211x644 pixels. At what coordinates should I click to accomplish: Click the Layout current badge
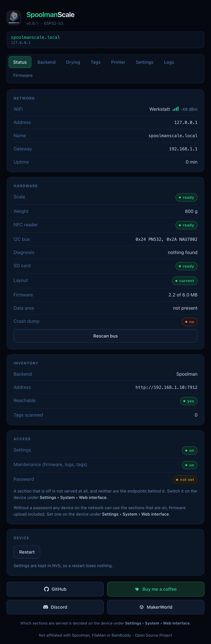(x=185, y=281)
